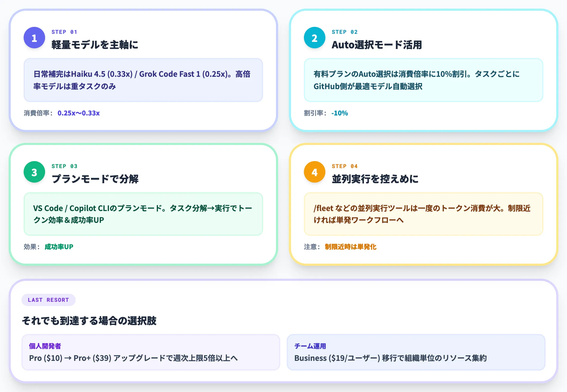This screenshot has height=392, width=567.
Task: Open the STEP 02 tab label
Action: (344, 32)
